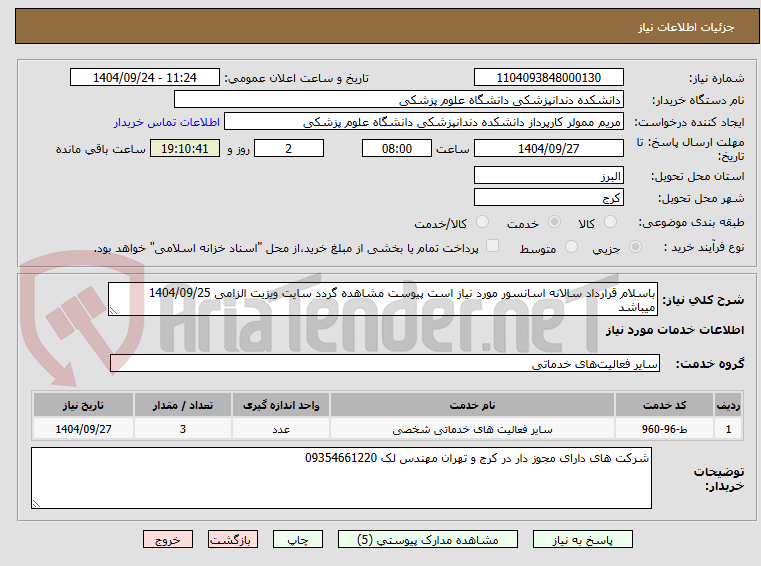The width and height of the screenshot is (761, 566).
Task: Click the row number cell 1
Action: point(728,429)
